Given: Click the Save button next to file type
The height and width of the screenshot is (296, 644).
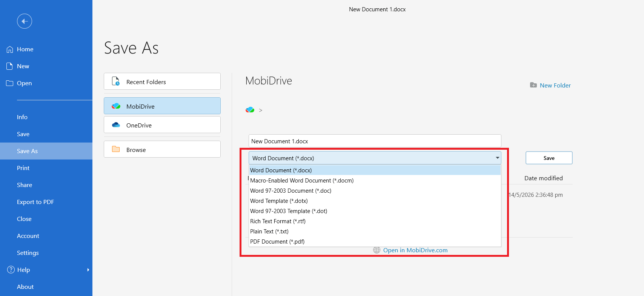Looking at the screenshot, I should [549, 158].
